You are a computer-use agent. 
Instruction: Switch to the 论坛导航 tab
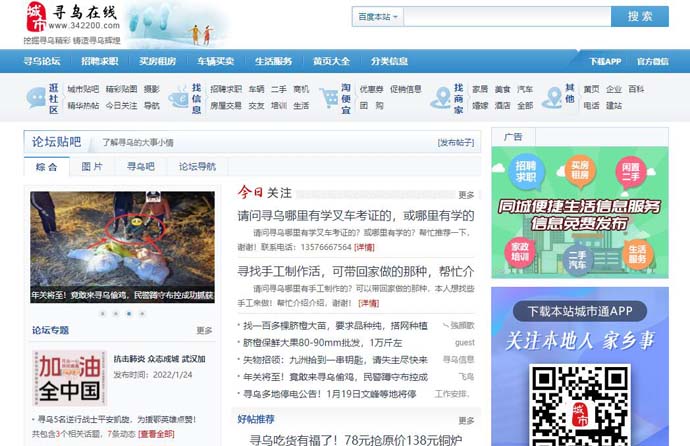click(197, 167)
